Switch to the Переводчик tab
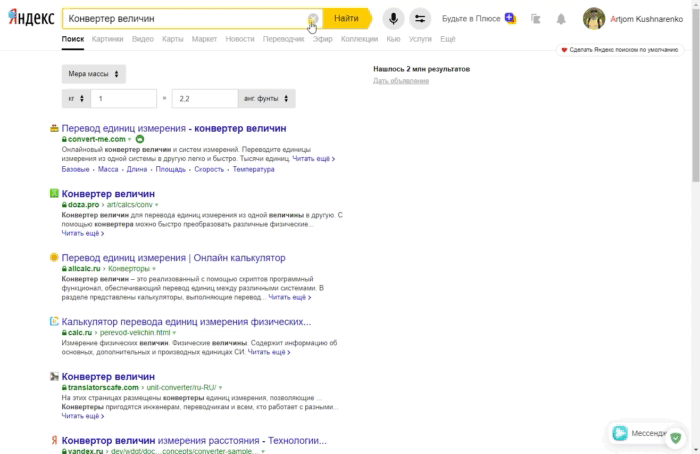The image size is (700, 454). [283, 39]
